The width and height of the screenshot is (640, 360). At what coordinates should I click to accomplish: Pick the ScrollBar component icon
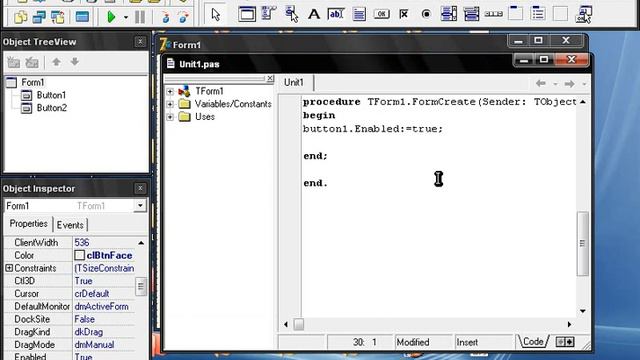click(493, 14)
